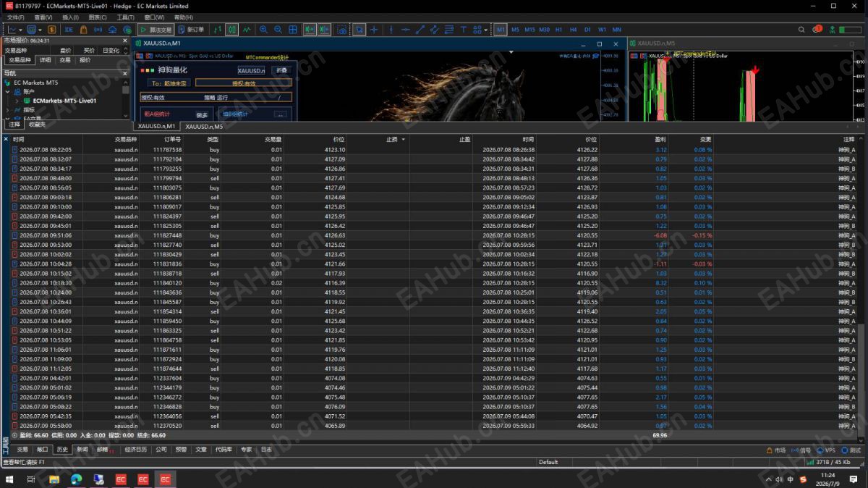Open 图表(C) menu
The image size is (868, 488).
[98, 17]
